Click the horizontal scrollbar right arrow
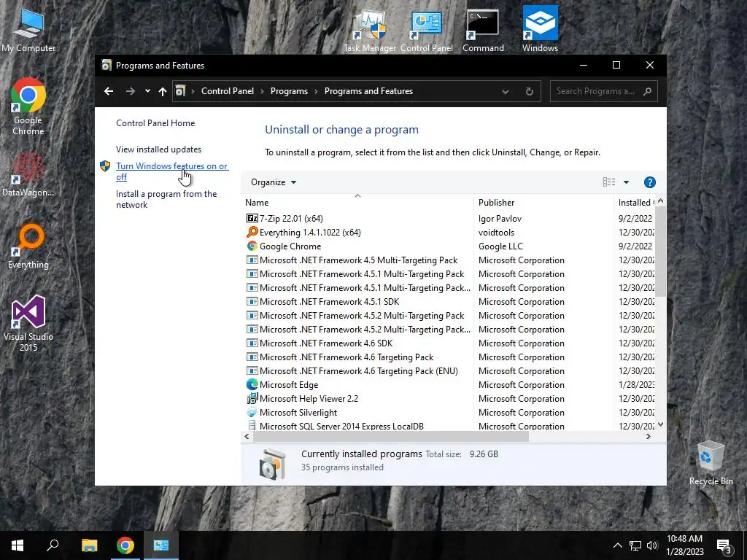Viewport: 747px width, 560px height. point(648,436)
